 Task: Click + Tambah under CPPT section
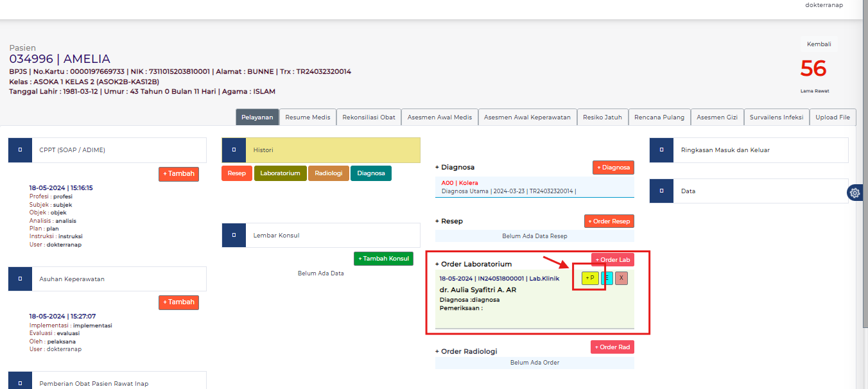[x=178, y=174]
